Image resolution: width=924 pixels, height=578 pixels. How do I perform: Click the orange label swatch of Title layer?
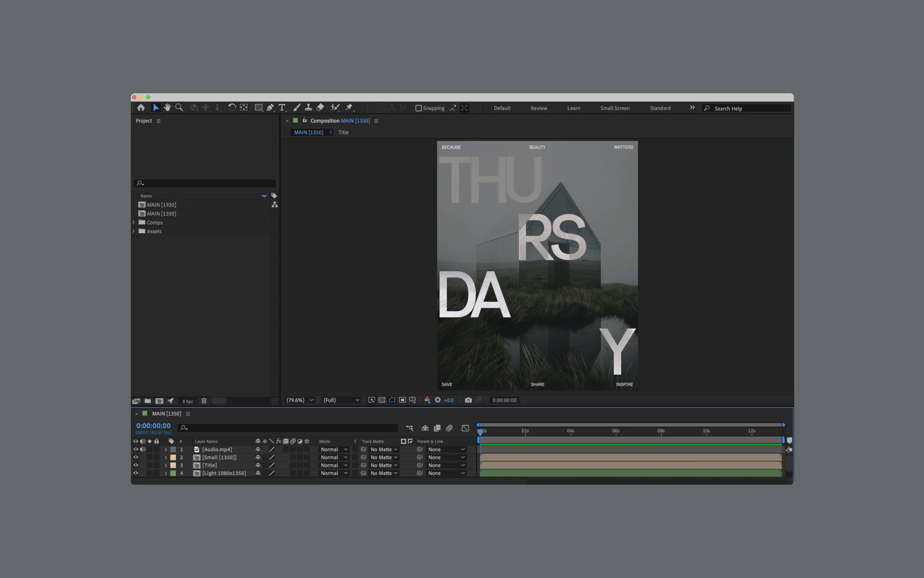[x=173, y=465]
